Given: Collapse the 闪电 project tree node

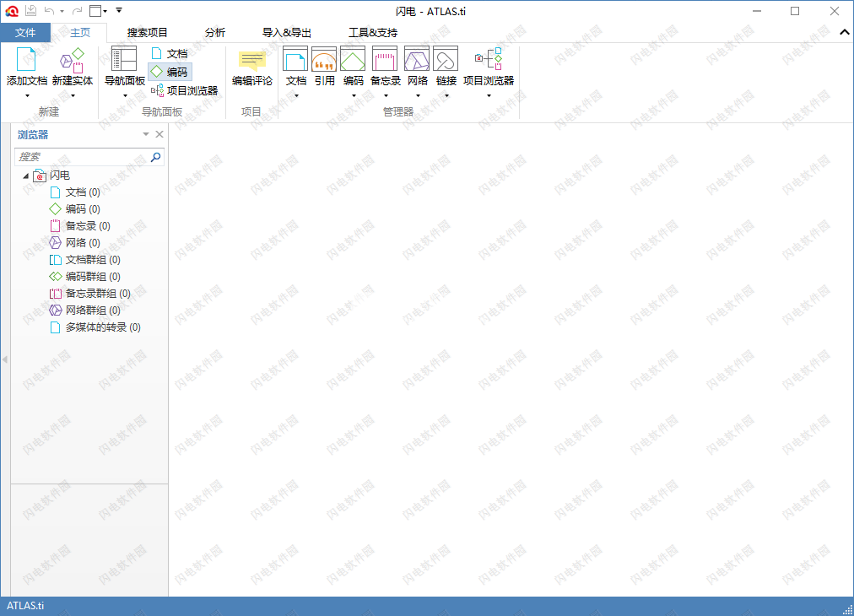Looking at the screenshot, I should pos(25,176).
